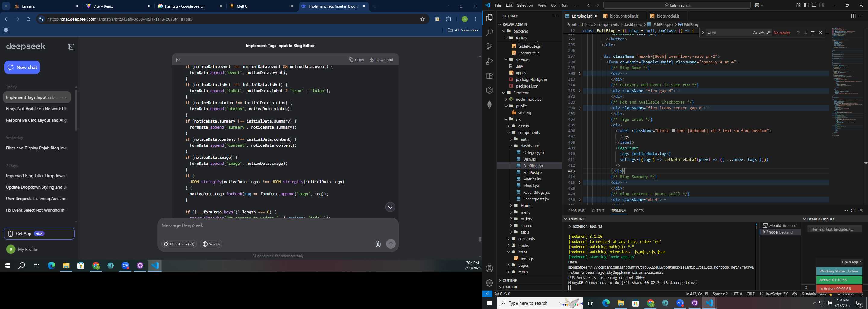Viewport: 868px width, 309px height.
Task: Toggle Find in Selection option
Action: pos(813,33)
